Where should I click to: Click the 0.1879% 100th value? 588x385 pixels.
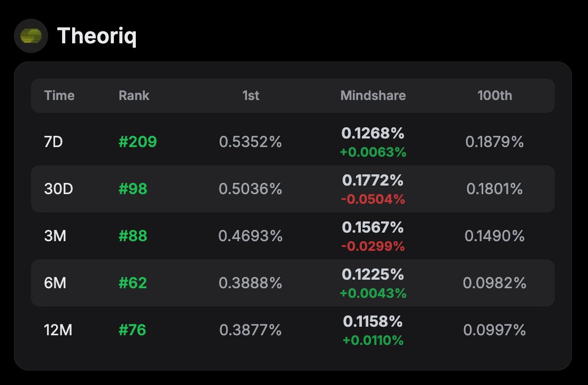[x=494, y=142]
